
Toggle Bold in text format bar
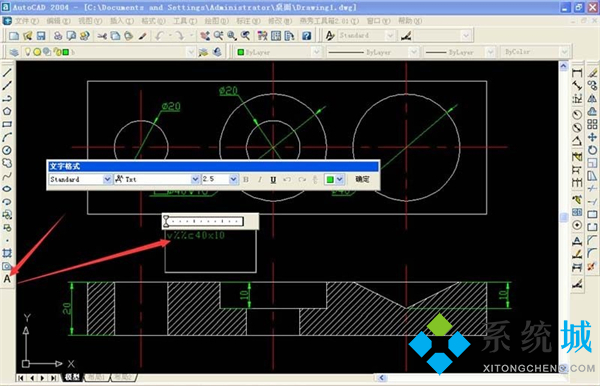click(x=246, y=179)
